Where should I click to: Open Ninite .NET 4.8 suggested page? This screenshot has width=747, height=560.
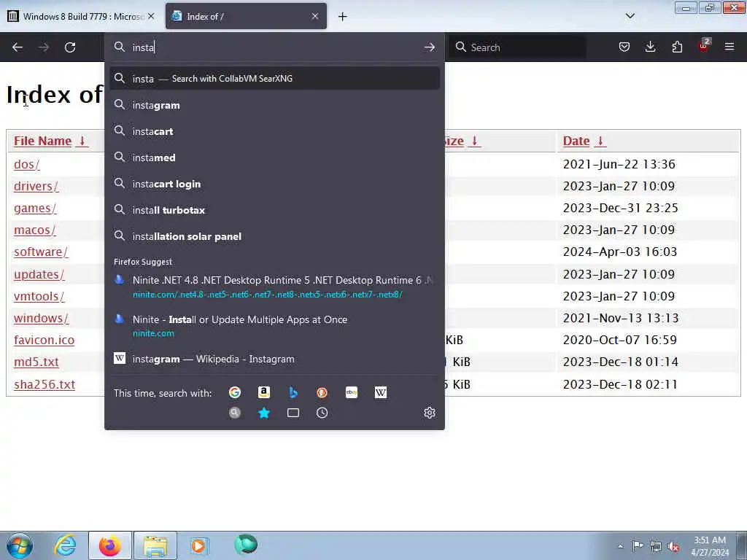click(x=274, y=287)
